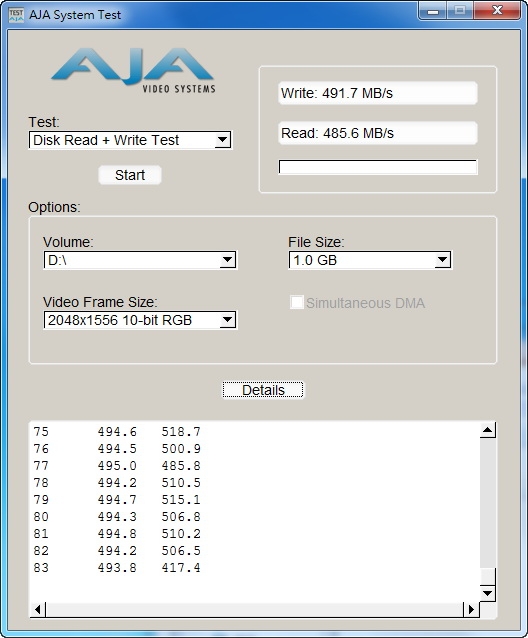Click the horizontal scroll left arrow
The height and width of the screenshot is (638, 528).
point(38,609)
